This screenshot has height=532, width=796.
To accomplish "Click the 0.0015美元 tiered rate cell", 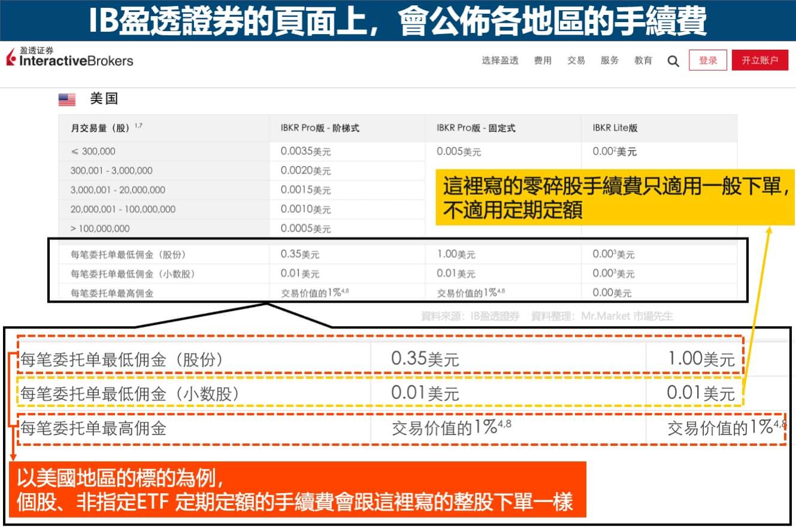I will tap(305, 190).
